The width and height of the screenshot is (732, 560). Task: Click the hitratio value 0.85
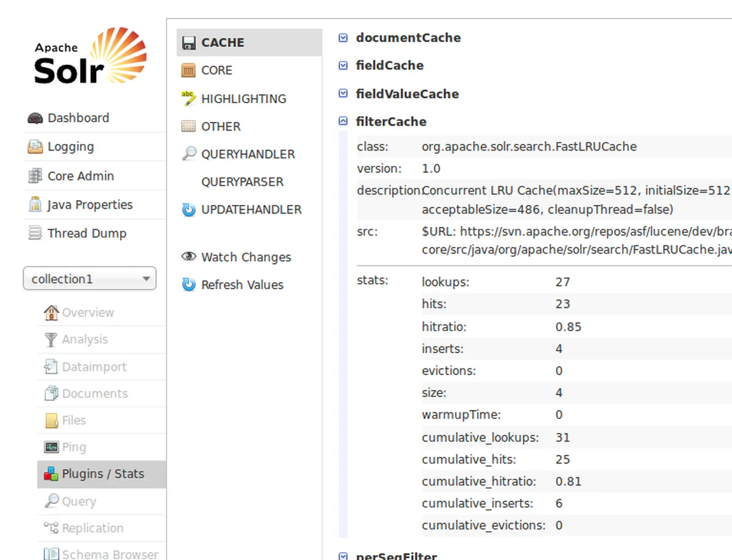(569, 327)
